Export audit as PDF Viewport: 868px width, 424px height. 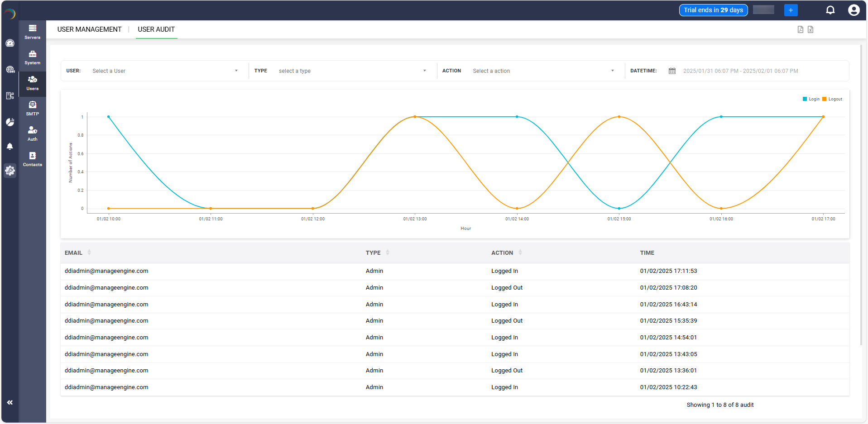(x=800, y=29)
